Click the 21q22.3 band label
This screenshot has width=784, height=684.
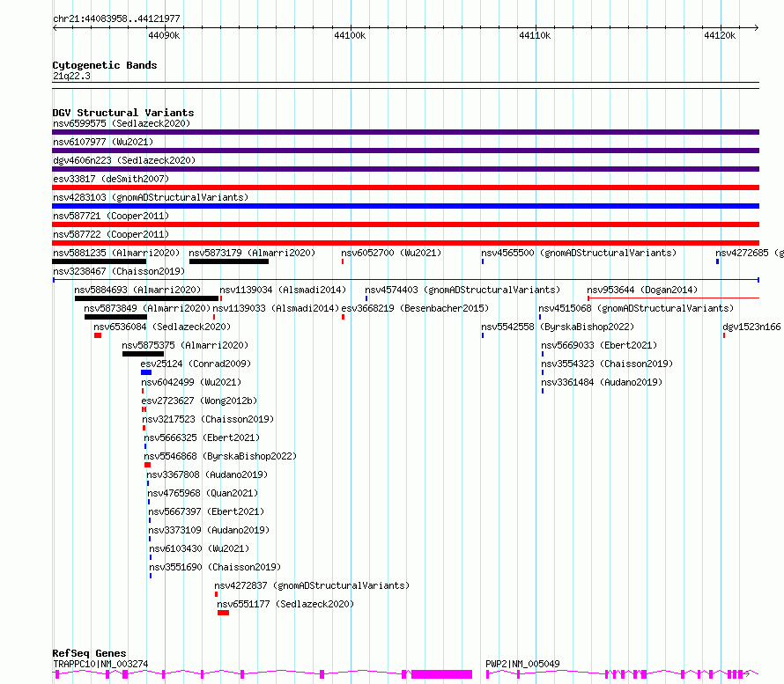coord(71,76)
